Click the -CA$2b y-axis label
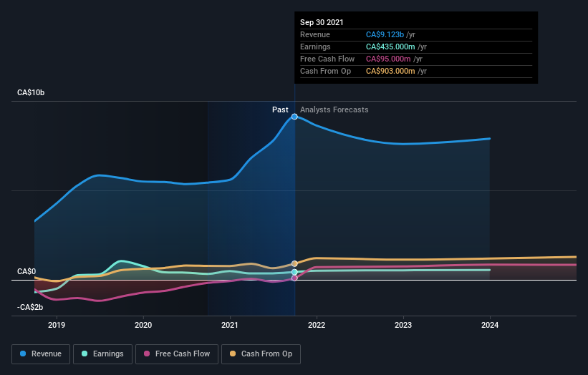Screen dimensions: 588x375 (x=30, y=307)
